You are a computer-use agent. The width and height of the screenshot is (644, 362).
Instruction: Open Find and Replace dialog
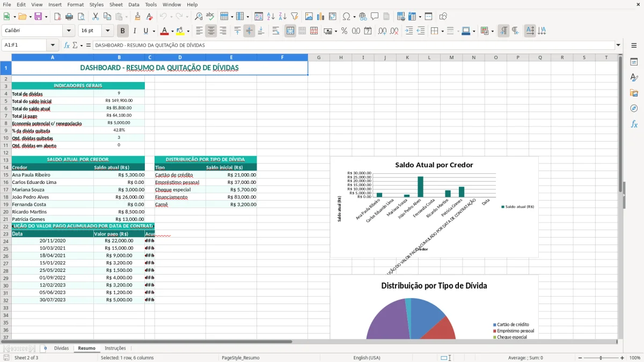click(x=199, y=17)
